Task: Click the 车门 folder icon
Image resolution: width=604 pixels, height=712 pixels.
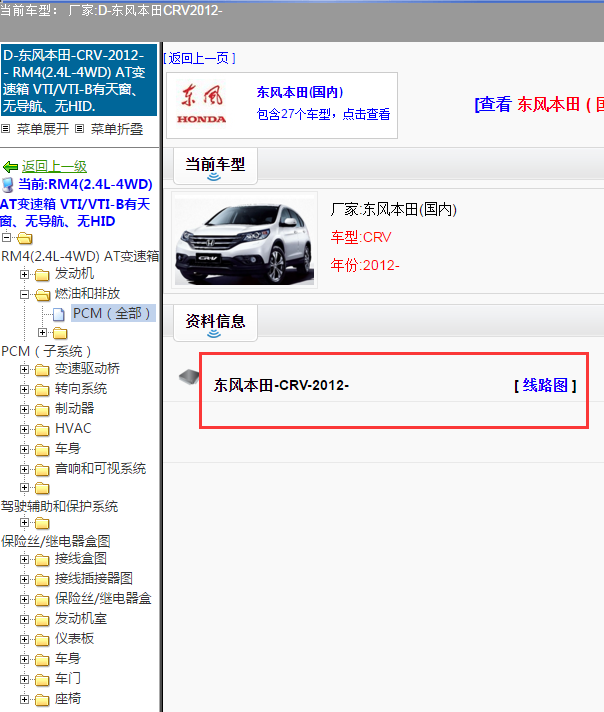Action: click(x=42, y=680)
